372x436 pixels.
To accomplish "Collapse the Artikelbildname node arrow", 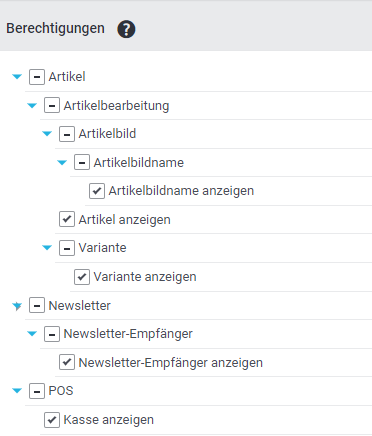I will coord(62,163).
